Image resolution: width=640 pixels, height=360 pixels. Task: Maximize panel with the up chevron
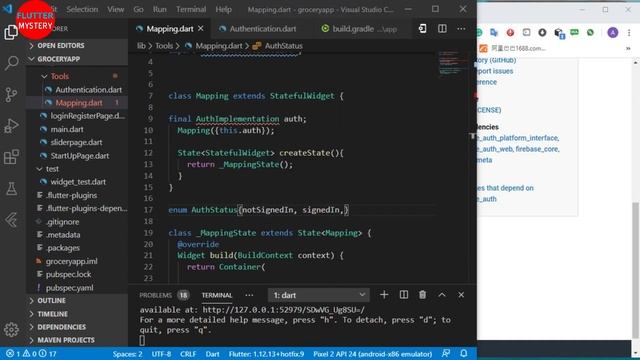(x=442, y=295)
